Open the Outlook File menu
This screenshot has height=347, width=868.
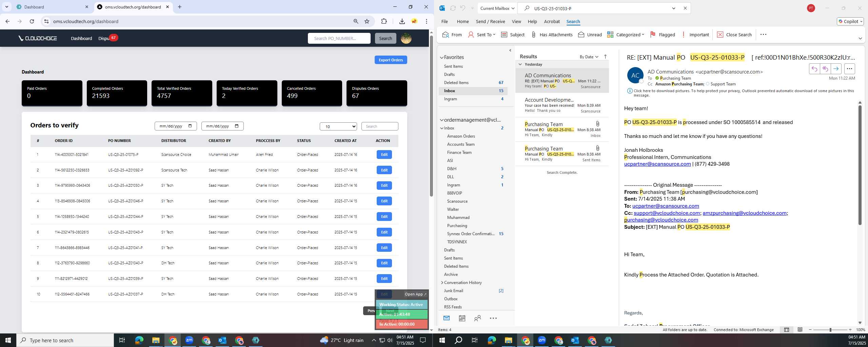tap(445, 21)
